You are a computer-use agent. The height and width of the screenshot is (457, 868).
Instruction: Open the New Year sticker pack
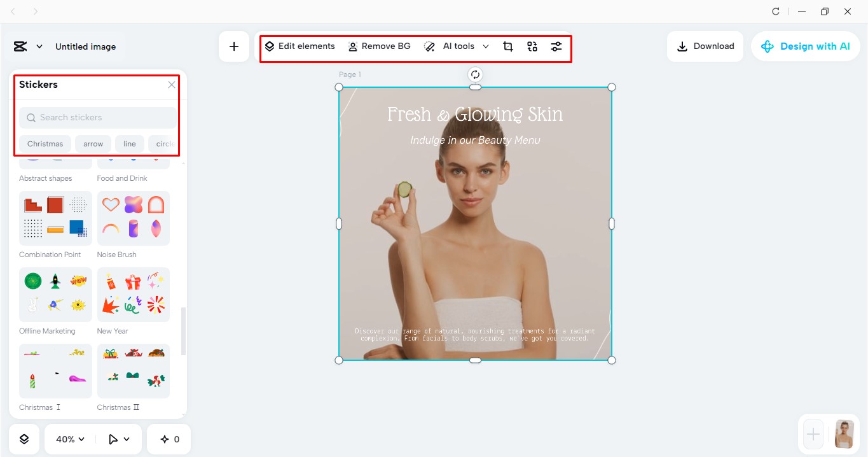coord(134,294)
